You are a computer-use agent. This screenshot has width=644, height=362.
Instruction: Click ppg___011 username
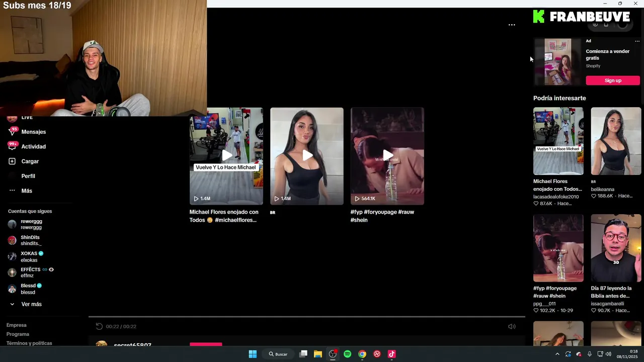click(544, 304)
